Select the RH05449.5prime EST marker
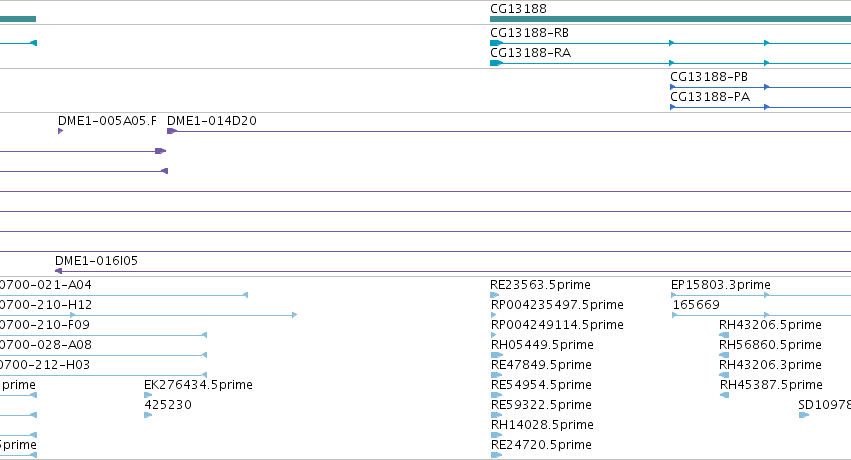Screen dimensions: 851x460 [x=497, y=355]
